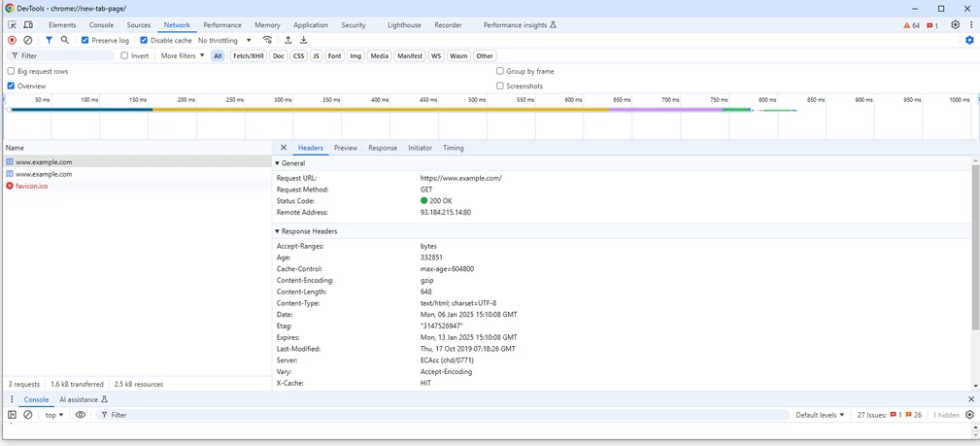Enable Big request rows

(x=11, y=71)
